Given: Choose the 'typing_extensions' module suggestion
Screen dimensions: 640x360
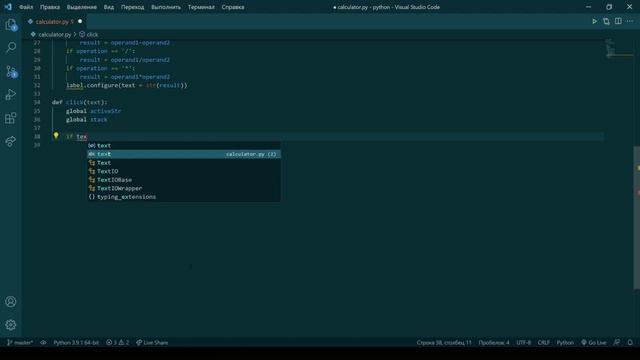Looking at the screenshot, I should [x=184, y=197].
